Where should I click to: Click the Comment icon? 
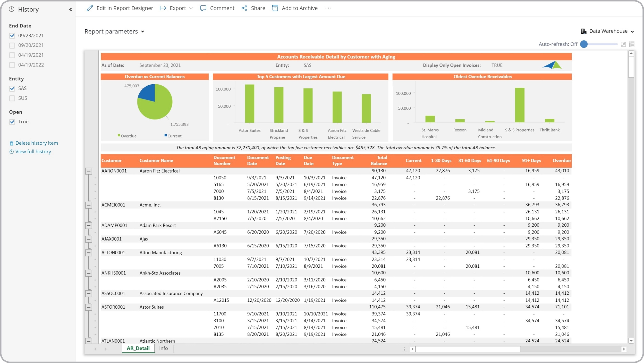[x=203, y=8]
